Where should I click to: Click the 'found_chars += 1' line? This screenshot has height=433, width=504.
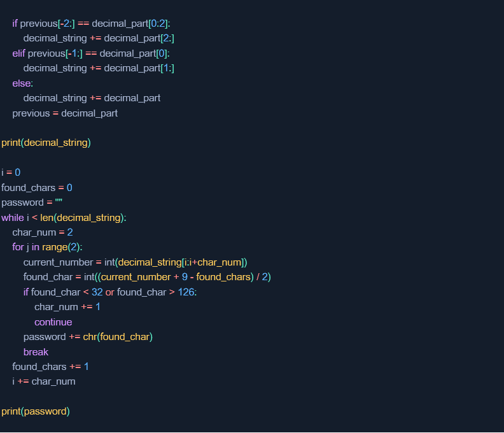click(x=50, y=367)
